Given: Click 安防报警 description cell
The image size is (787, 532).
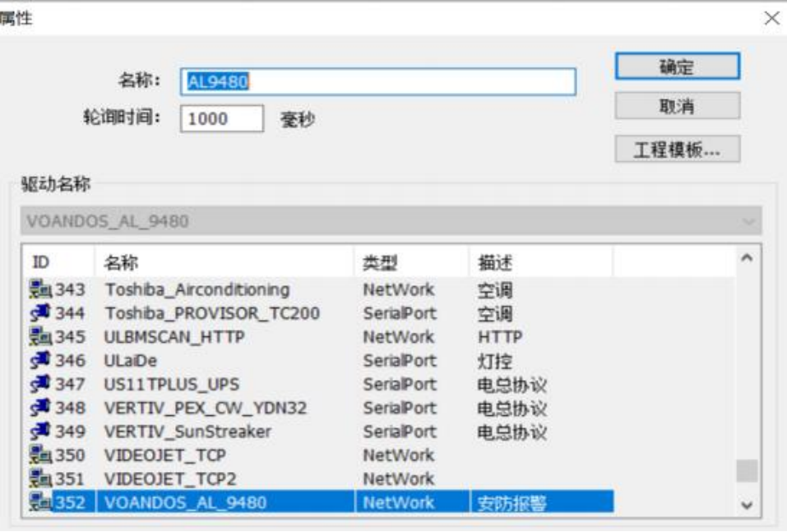Looking at the screenshot, I should pos(512,503).
